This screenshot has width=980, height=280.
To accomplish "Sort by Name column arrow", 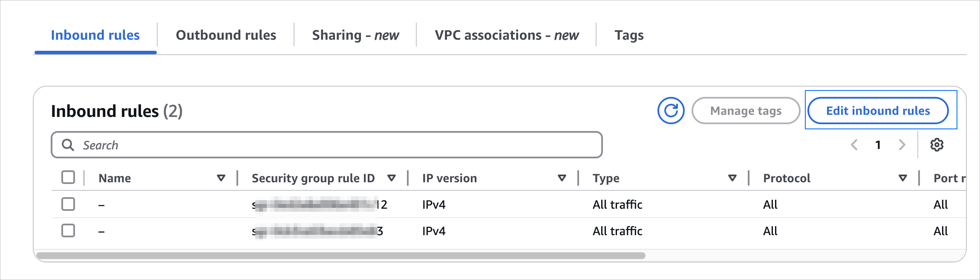I will (221, 178).
